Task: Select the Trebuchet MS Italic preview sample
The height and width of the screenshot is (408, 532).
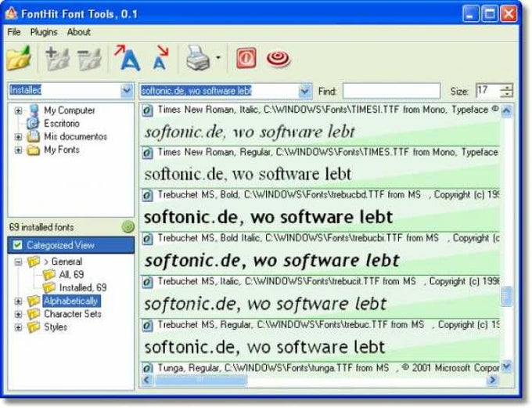Action: (x=265, y=304)
